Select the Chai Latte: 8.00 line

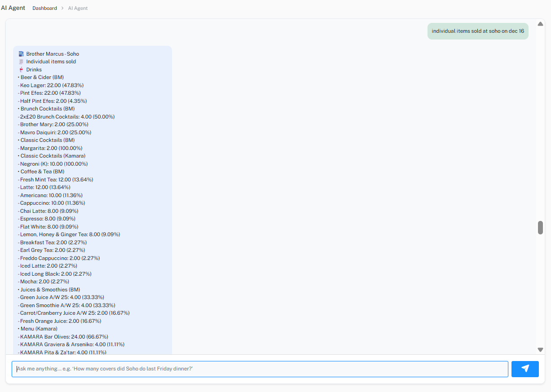click(48, 211)
